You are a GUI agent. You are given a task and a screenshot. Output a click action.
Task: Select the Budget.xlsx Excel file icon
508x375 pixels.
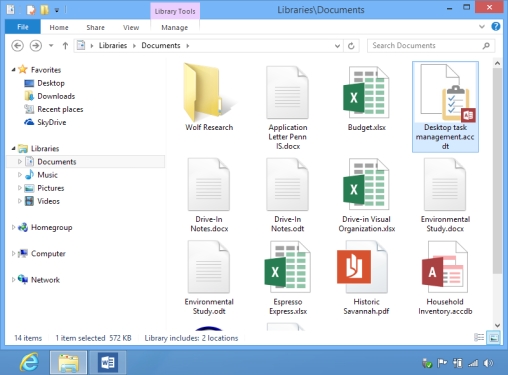tap(366, 92)
